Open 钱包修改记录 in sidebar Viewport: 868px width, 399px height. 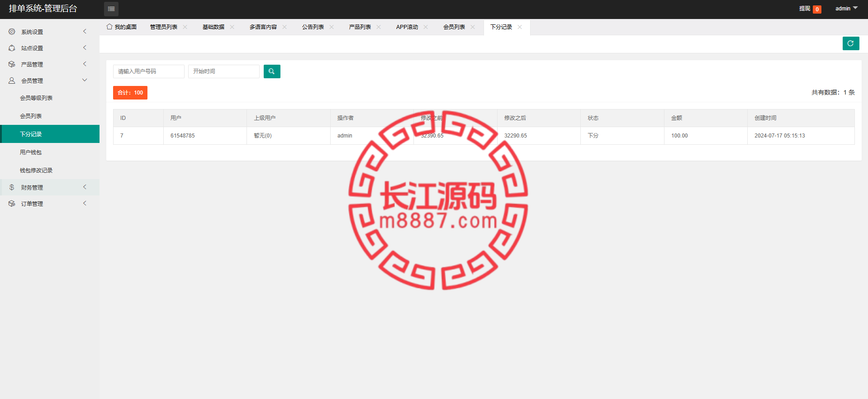tap(50, 170)
